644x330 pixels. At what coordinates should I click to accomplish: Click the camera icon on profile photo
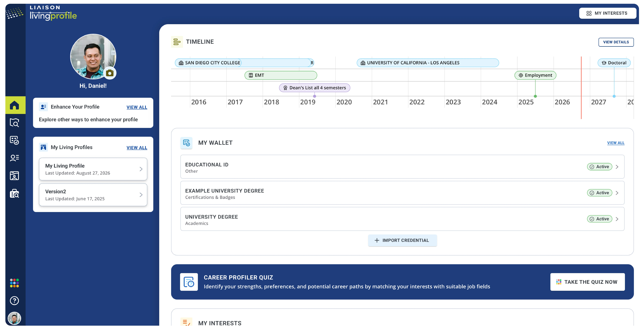110,73
